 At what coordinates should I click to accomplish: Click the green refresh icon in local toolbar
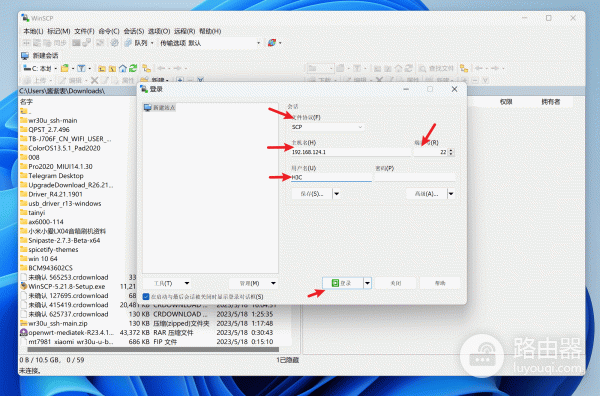point(133,69)
